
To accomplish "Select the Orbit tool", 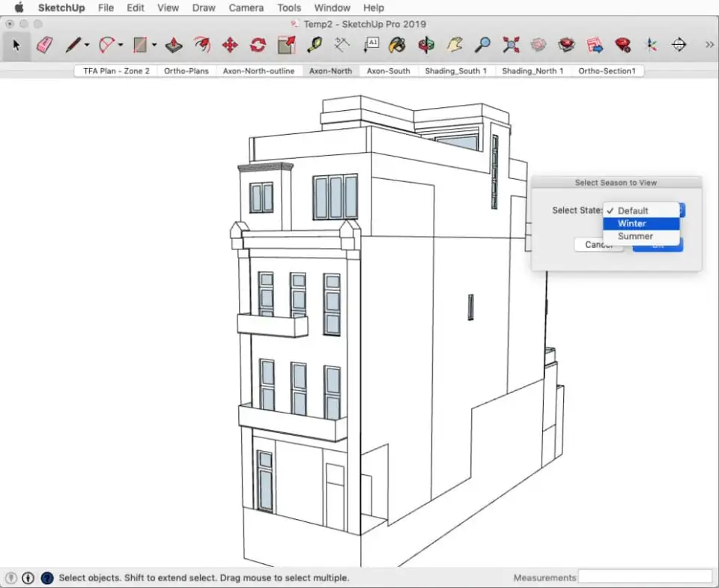I will tap(426, 45).
